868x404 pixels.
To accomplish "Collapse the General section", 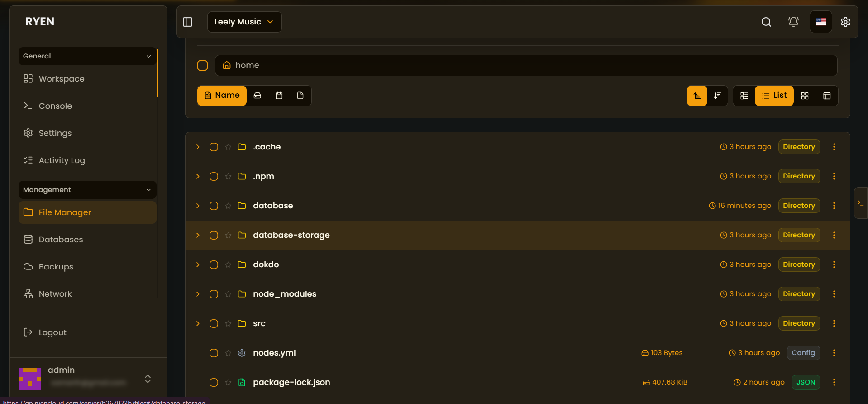I will click(87, 56).
